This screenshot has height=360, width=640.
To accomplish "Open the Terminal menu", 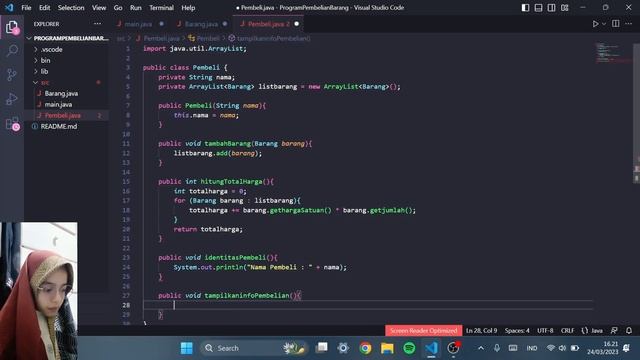I will (161, 8).
